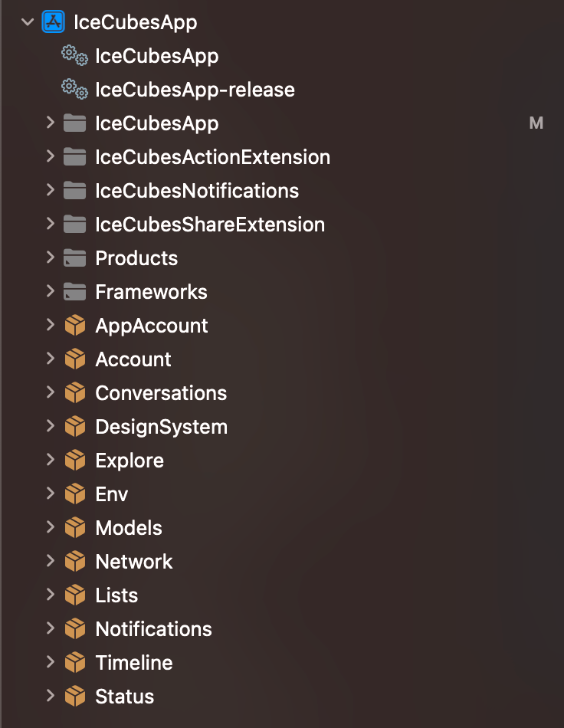Screen dimensions: 564x728
Task: Select the Models package name
Action: click(x=129, y=528)
